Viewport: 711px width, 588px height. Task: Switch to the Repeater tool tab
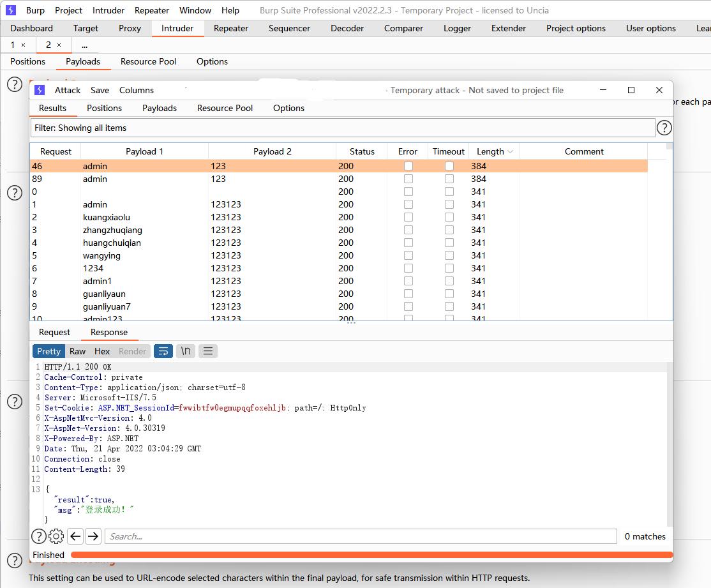[x=231, y=28]
